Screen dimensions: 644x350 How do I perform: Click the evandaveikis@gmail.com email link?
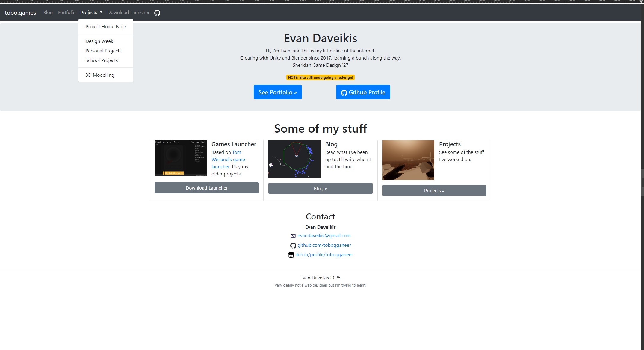(324, 236)
